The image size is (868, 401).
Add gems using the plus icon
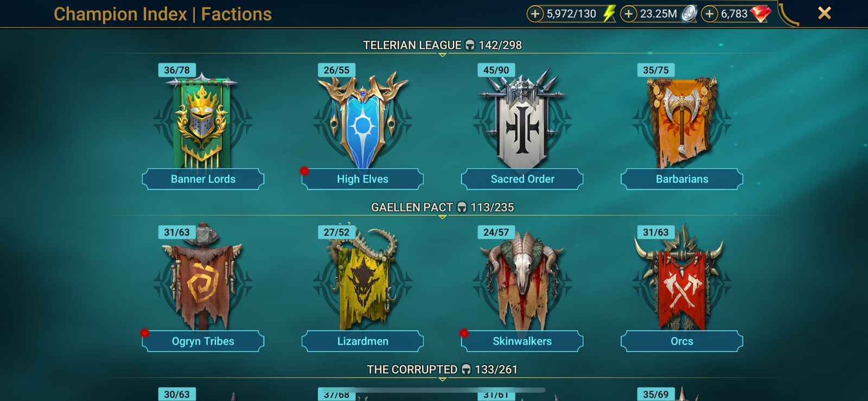tap(710, 14)
